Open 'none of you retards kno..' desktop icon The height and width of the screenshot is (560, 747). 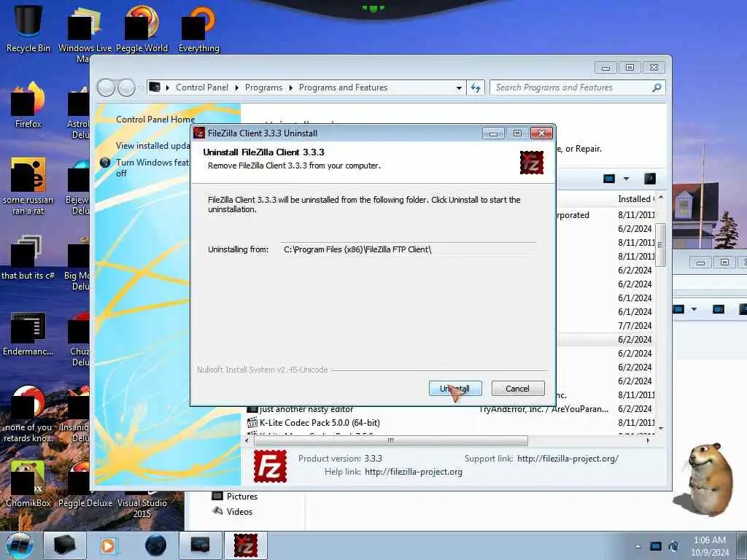tap(28, 413)
